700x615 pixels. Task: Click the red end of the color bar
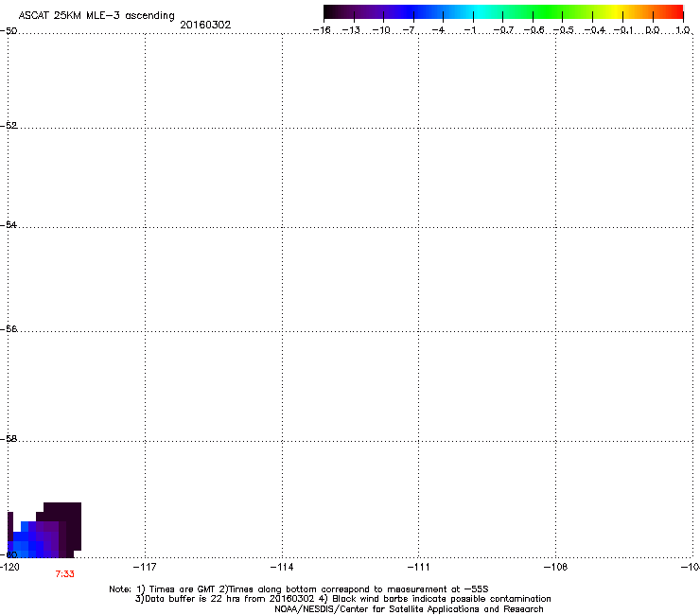(x=676, y=11)
